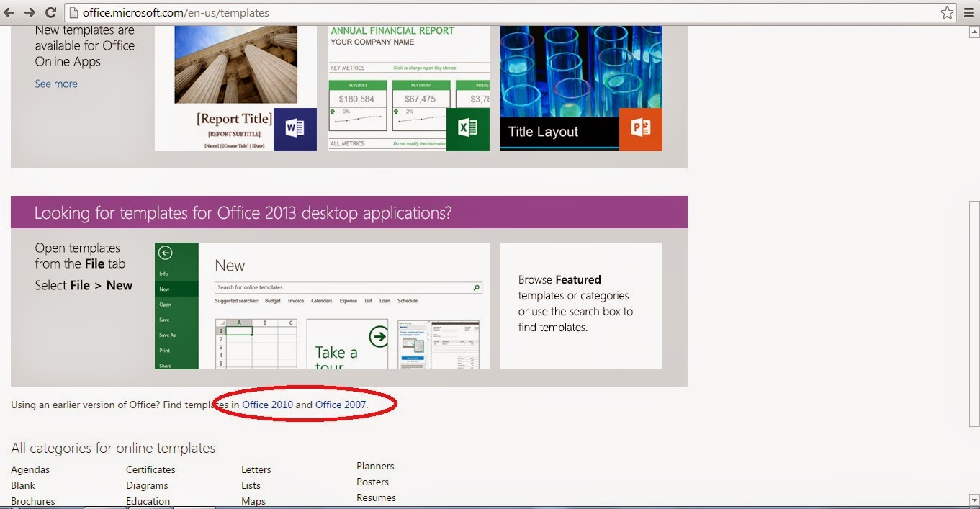The height and width of the screenshot is (509, 980).
Task: Click the Word icon on the Report template
Action: [x=295, y=129]
